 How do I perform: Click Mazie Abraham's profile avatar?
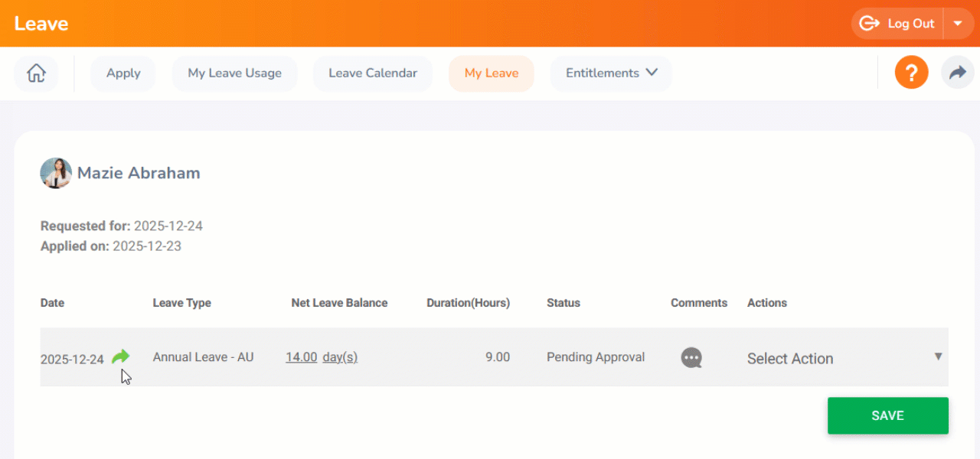point(56,174)
